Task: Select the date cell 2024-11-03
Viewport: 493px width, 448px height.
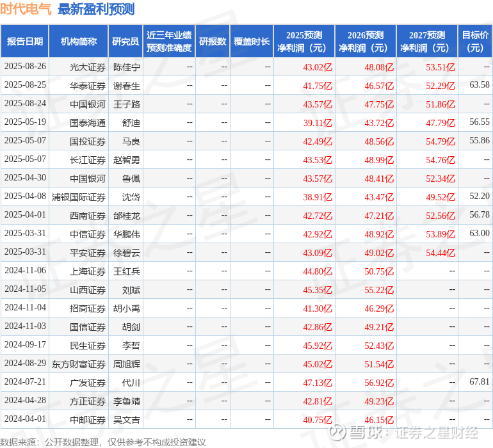Action: click(x=25, y=326)
